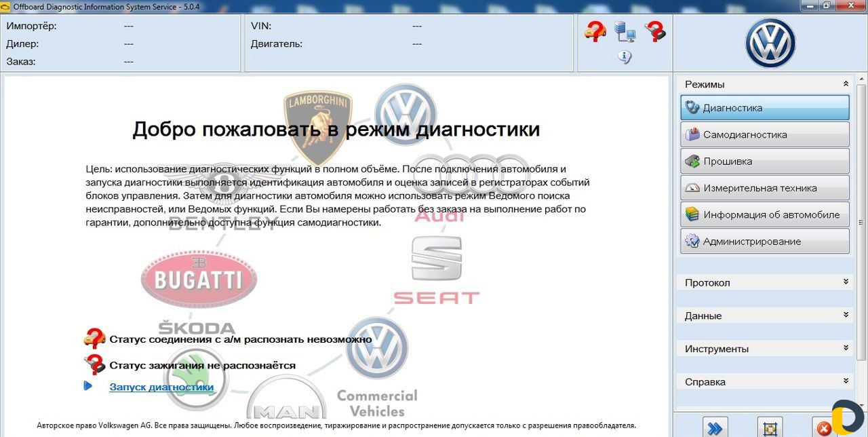Click the fullscreen frame button at bottom
Viewport: 868px width, 437px height.
pyautogui.click(x=769, y=427)
